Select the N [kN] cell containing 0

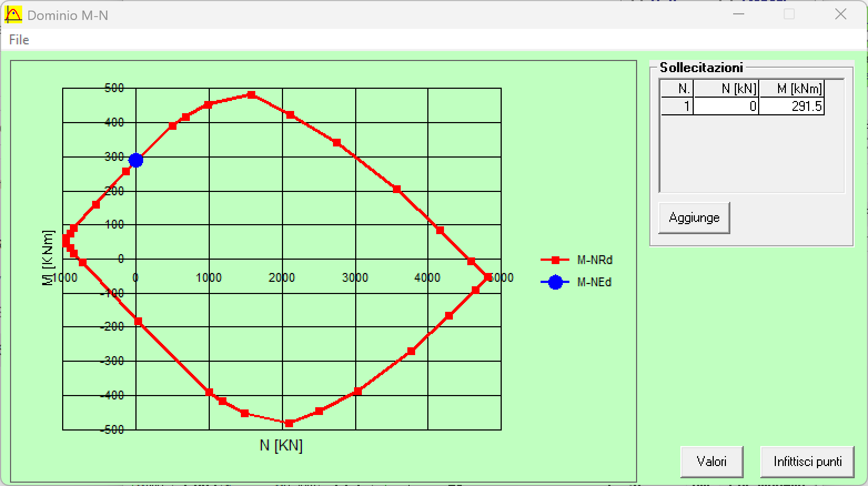click(x=726, y=107)
